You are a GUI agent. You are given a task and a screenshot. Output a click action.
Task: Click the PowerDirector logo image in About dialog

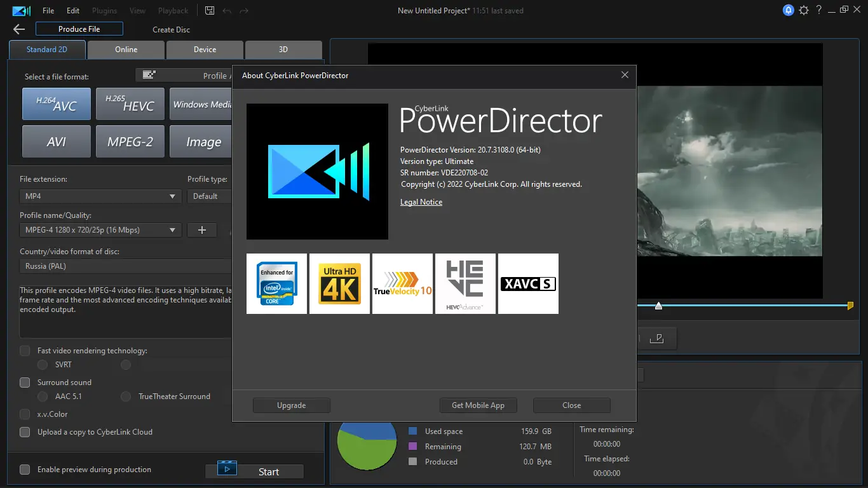point(317,172)
